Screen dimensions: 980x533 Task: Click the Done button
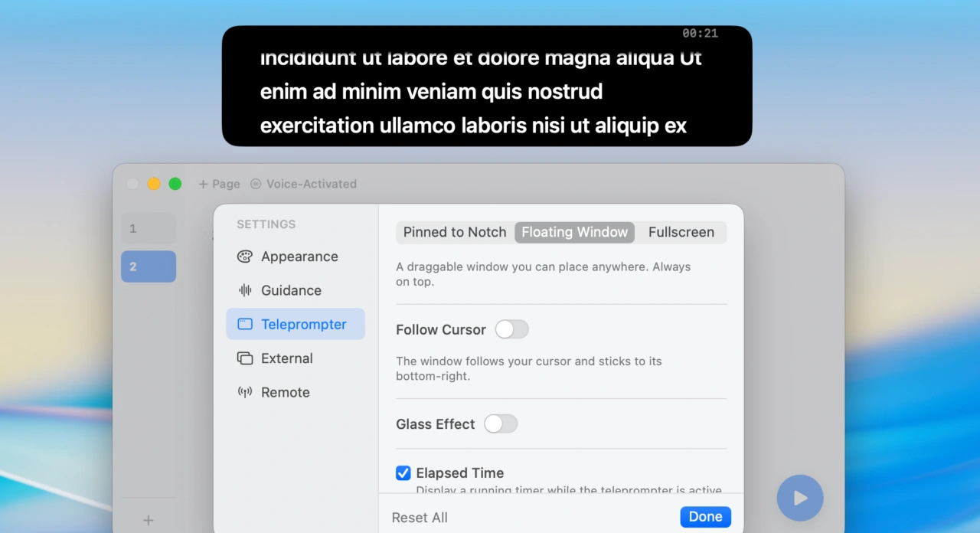704,516
